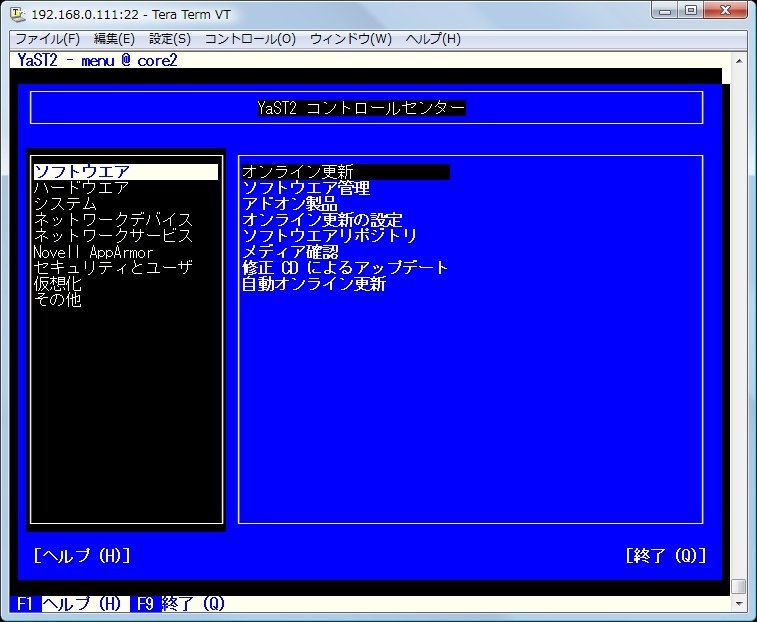This screenshot has width=757, height=622.
Task: Open the ヘルプ(H) menu in menu bar
Action: tap(433, 39)
